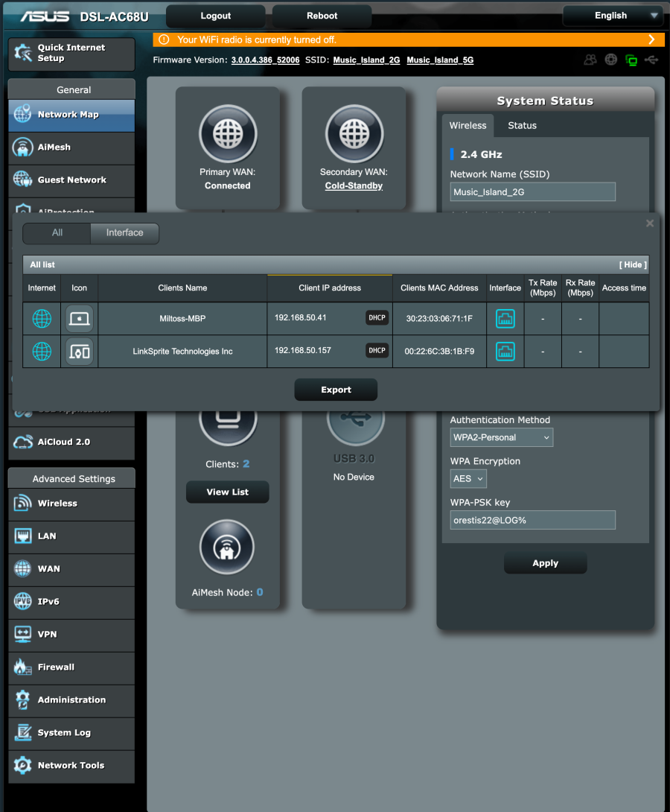Click the WPA-PSK key input field

click(532, 520)
